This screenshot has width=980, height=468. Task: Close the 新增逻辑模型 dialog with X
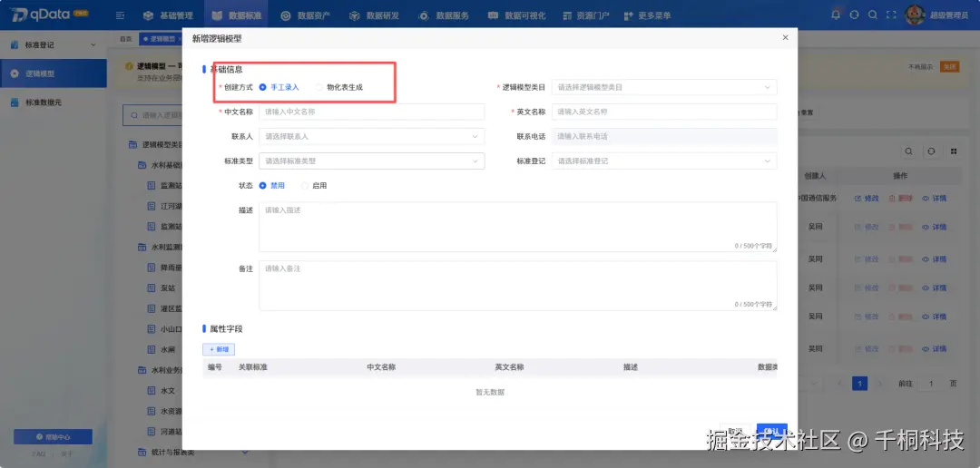[785, 37]
